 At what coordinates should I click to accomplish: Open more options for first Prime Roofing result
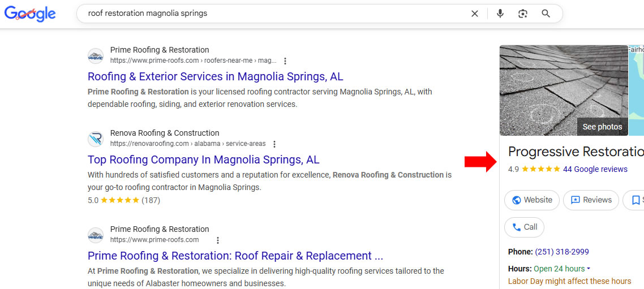coord(285,61)
